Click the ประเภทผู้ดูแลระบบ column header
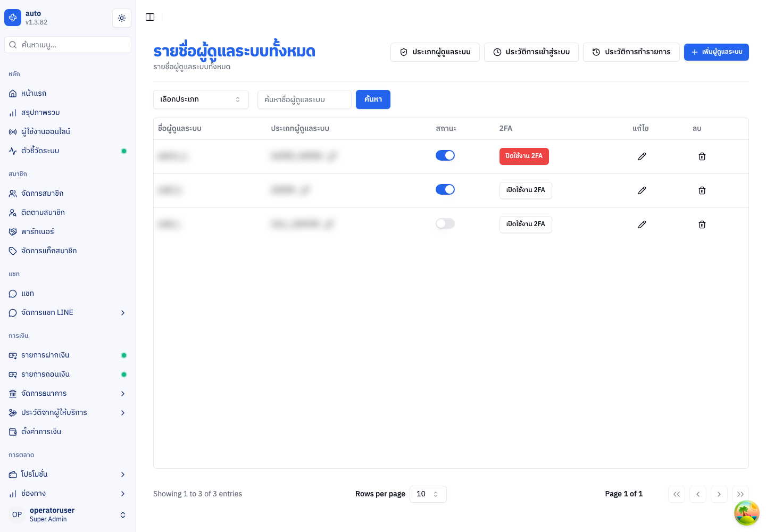Viewport: 766px width, 532px height. 300,129
